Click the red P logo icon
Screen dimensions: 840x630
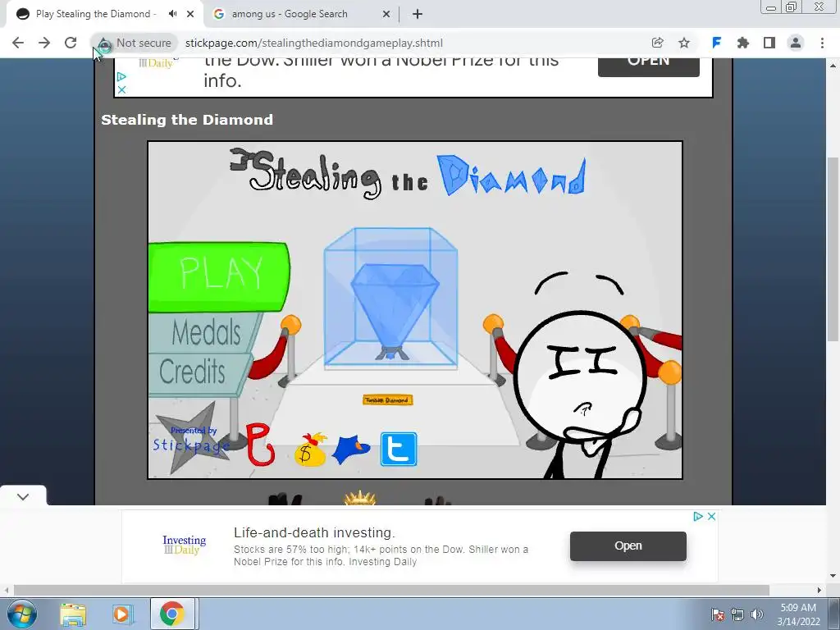pyautogui.click(x=260, y=445)
